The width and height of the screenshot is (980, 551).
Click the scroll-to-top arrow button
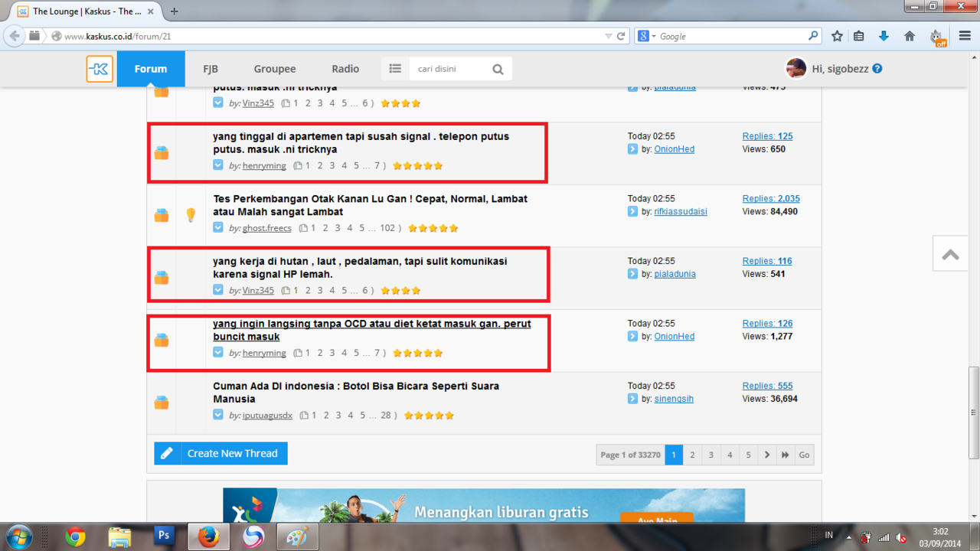[x=951, y=254]
